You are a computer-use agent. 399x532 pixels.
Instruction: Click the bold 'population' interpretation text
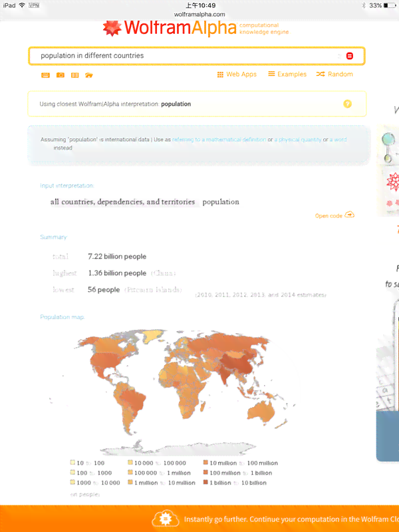176,104
